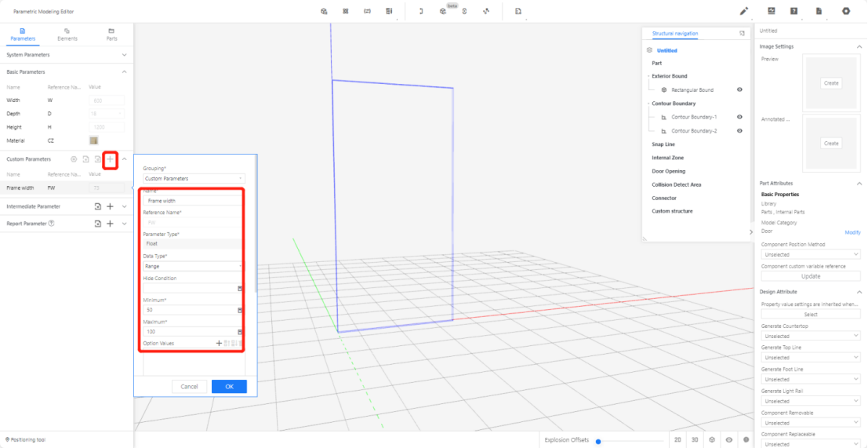The image size is (868, 448).
Task: Click the pencil edit icon in top toolbar
Action: (744, 11)
